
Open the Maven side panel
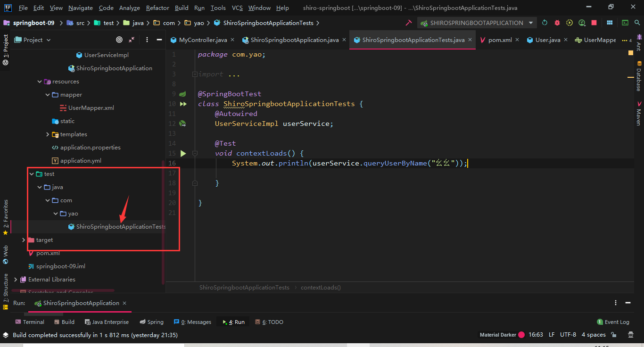[639, 113]
